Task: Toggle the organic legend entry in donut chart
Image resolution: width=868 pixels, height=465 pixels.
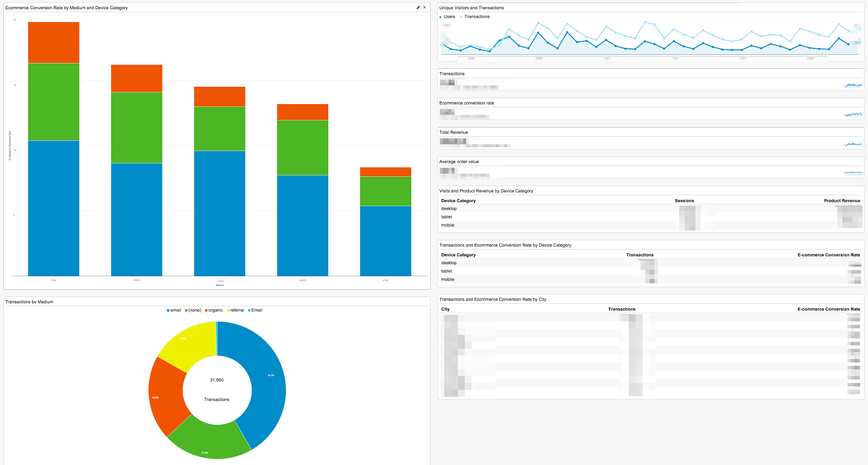Action: pyautogui.click(x=214, y=310)
